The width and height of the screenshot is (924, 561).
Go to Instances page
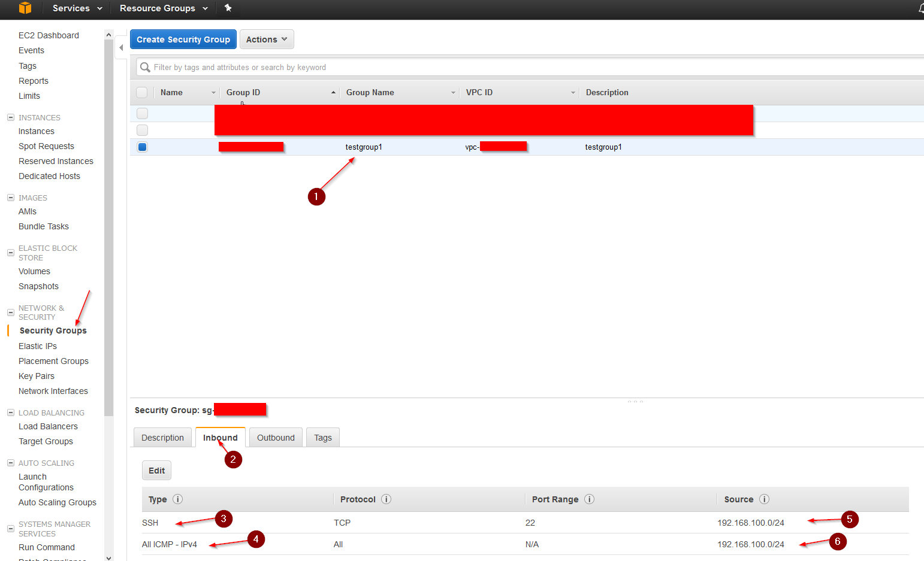pyautogui.click(x=37, y=131)
